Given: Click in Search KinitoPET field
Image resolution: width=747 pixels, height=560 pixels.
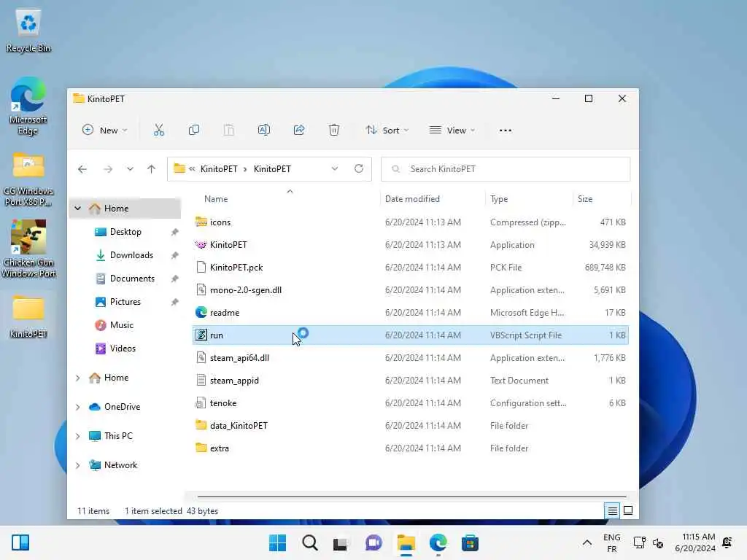Looking at the screenshot, I should (x=506, y=169).
